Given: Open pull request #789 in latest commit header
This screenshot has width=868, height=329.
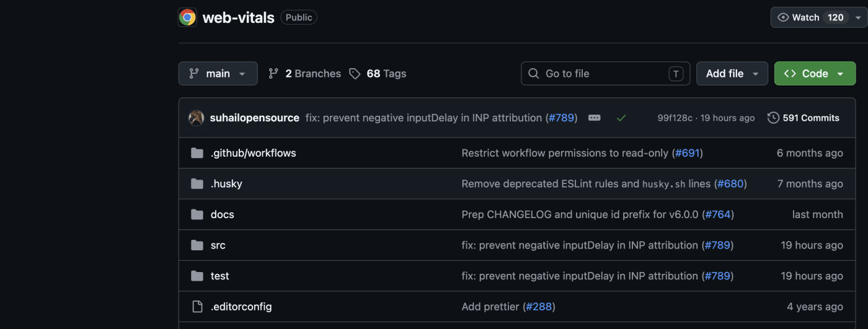Looking at the screenshot, I should (x=562, y=118).
